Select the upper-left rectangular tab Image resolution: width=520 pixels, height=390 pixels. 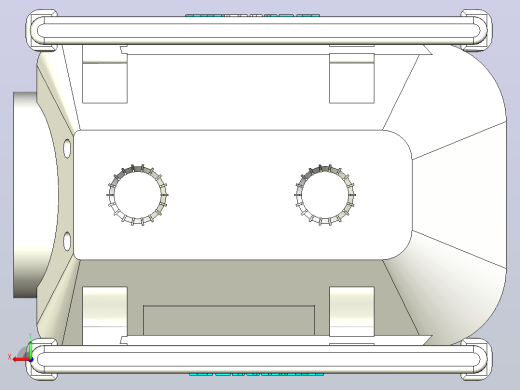(105, 74)
